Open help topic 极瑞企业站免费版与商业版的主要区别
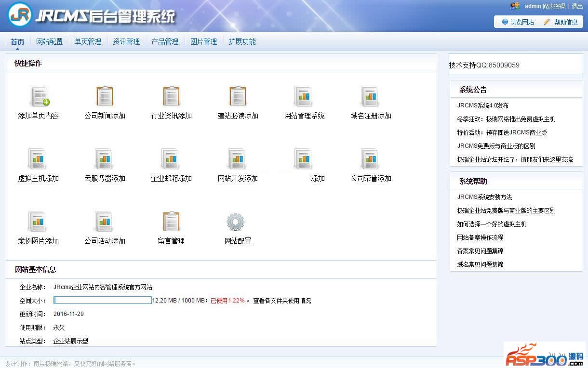 (x=506, y=210)
